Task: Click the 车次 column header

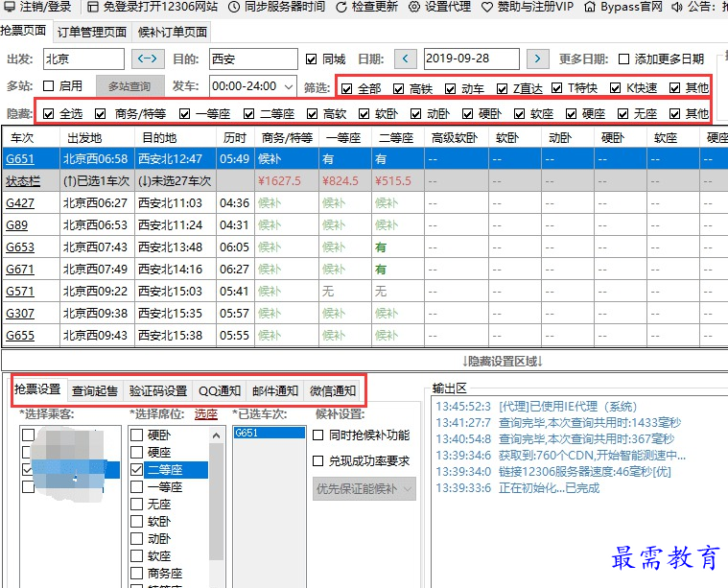Action: pyautogui.click(x=31, y=137)
